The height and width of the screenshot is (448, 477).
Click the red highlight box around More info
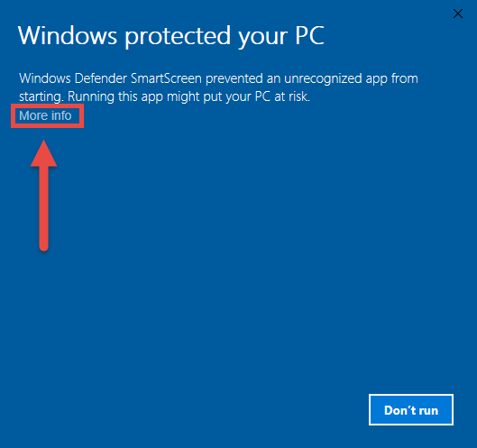(47, 116)
